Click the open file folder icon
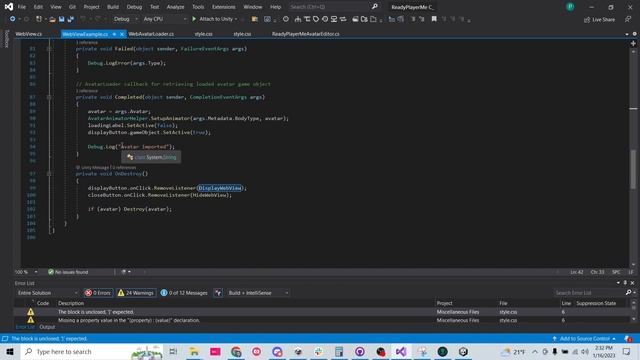 pyautogui.click(x=52, y=19)
